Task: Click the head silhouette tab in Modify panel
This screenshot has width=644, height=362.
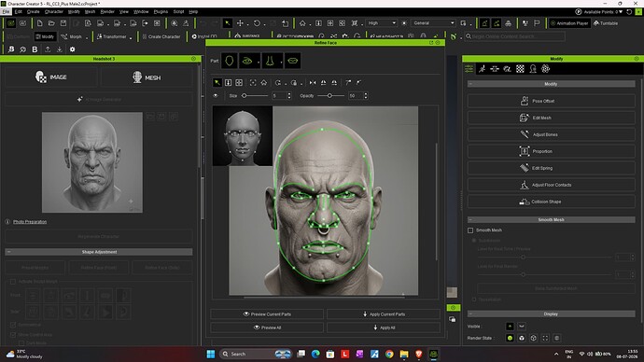Action: 533,69
